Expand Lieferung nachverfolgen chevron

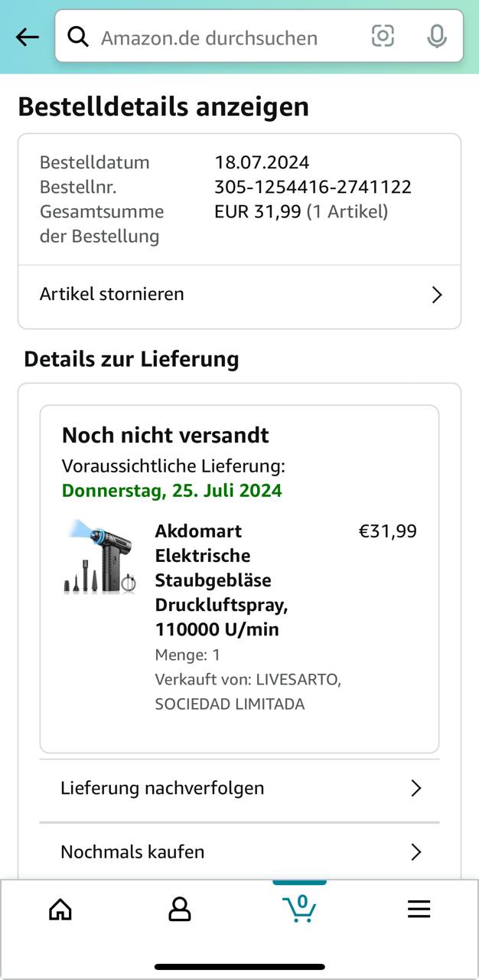[415, 789]
